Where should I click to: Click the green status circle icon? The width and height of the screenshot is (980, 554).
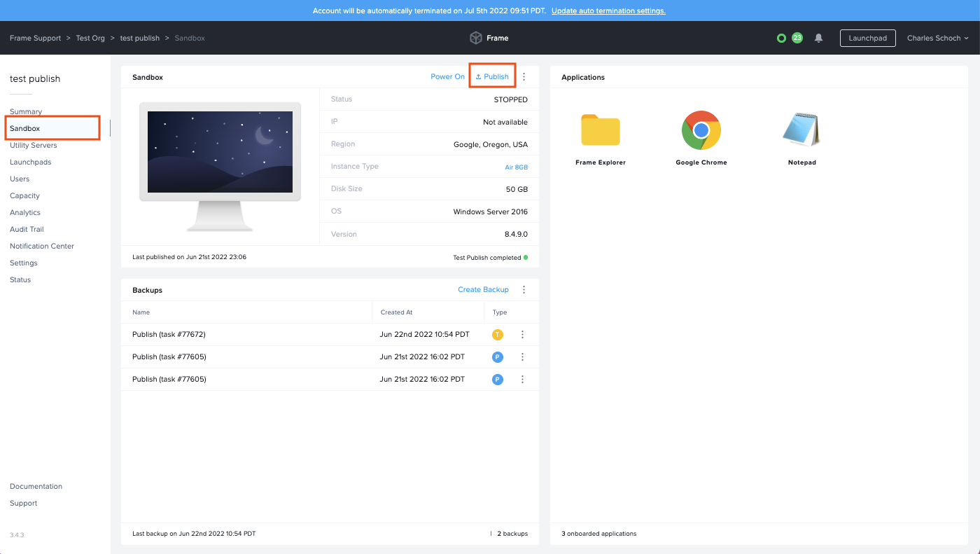[781, 38]
